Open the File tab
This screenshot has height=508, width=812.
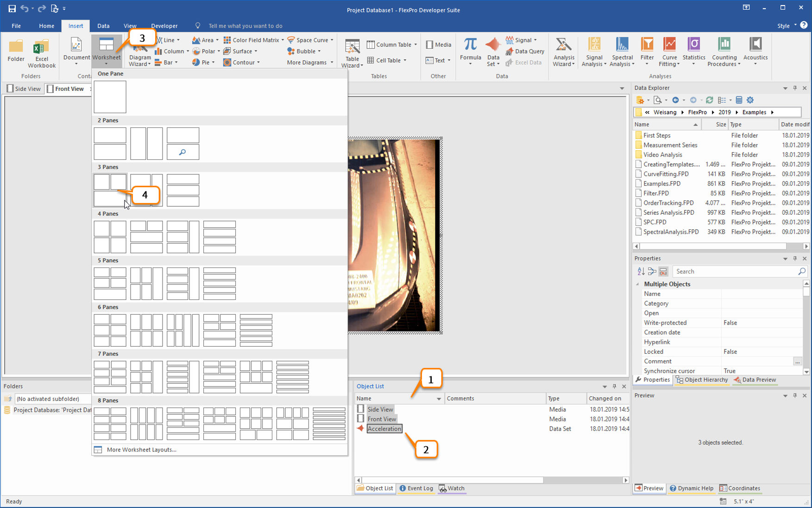click(16, 25)
